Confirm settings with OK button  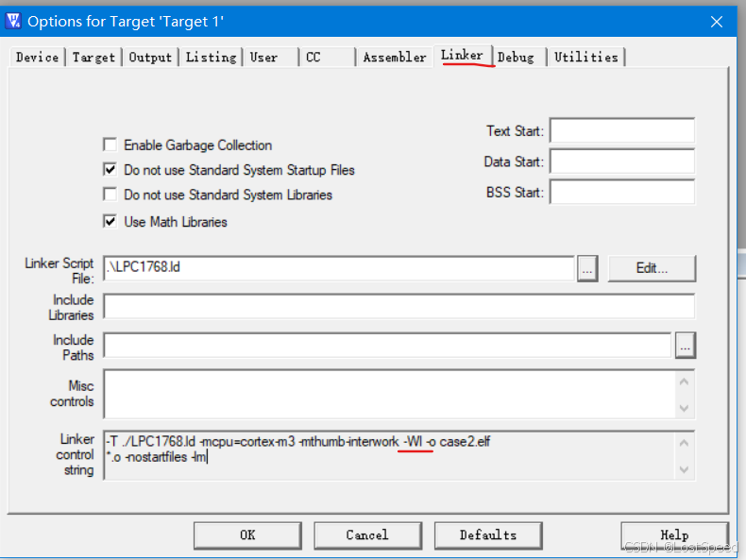point(247,535)
